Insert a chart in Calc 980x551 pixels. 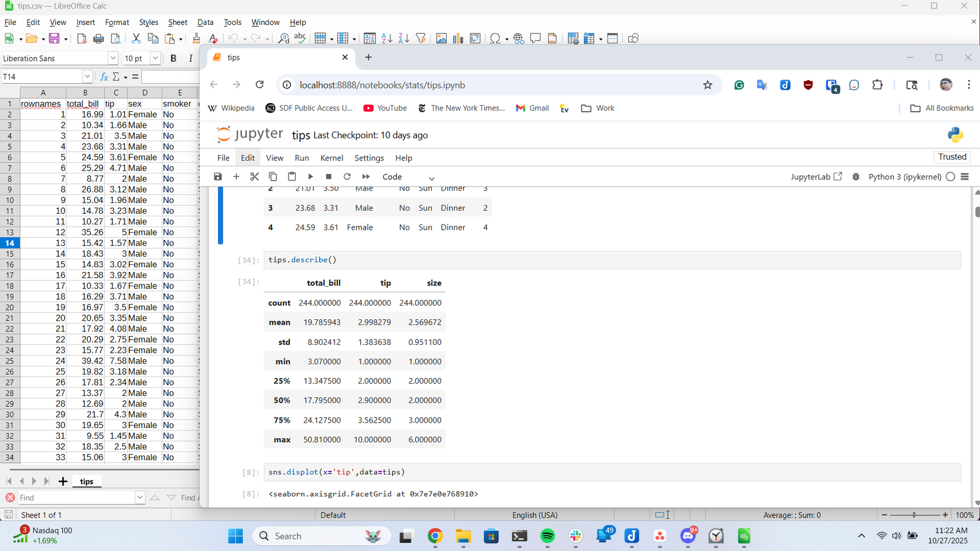(458, 38)
